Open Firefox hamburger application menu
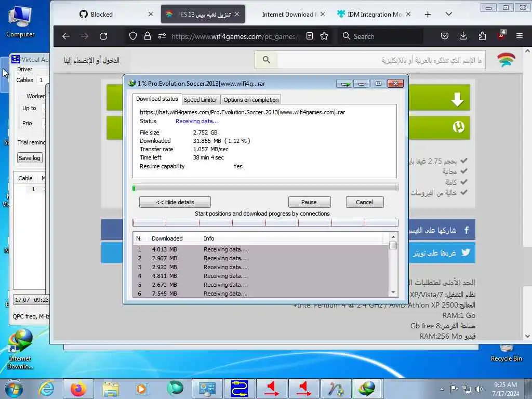Viewport: 532px width, 399px height. [520, 36]
